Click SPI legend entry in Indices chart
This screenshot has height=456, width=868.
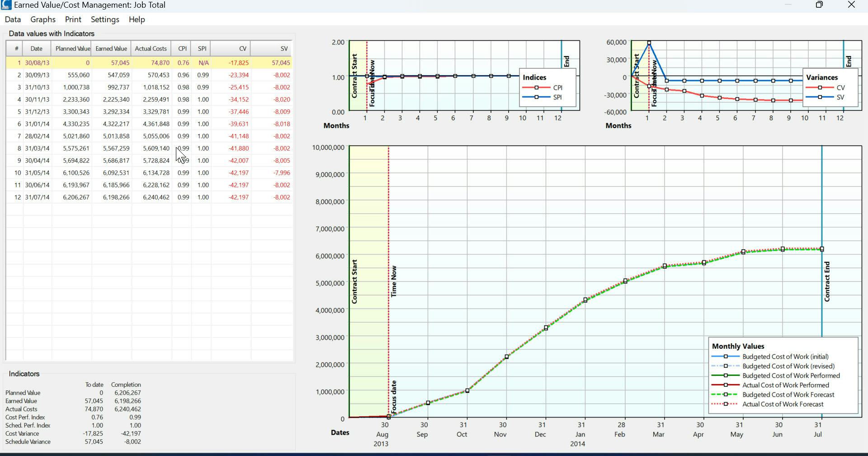coord(542,97)
